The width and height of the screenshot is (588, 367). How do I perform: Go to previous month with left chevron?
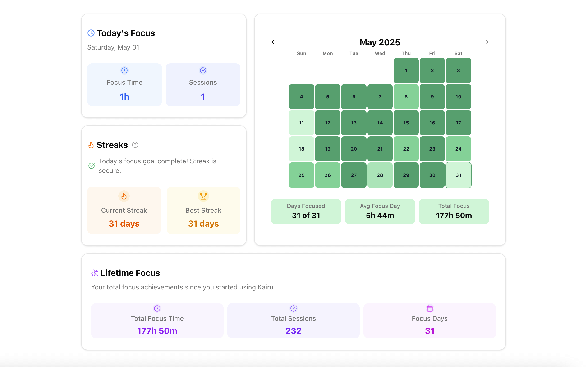273,42
